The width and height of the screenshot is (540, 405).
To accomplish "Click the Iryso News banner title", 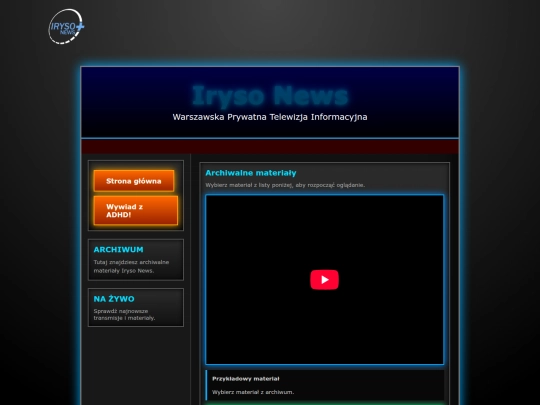I will click(270, 95).
